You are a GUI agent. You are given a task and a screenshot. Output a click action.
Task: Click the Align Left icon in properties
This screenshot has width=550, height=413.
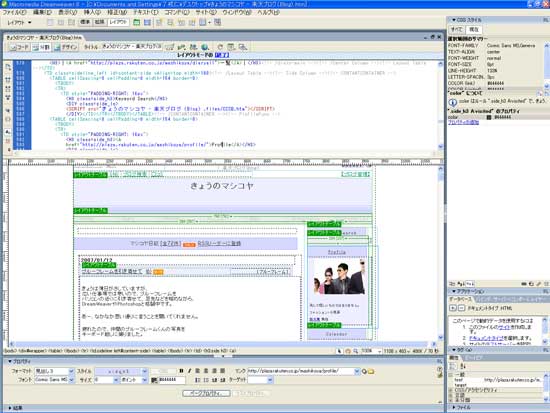pyautogui.click(x=198, y=371)
